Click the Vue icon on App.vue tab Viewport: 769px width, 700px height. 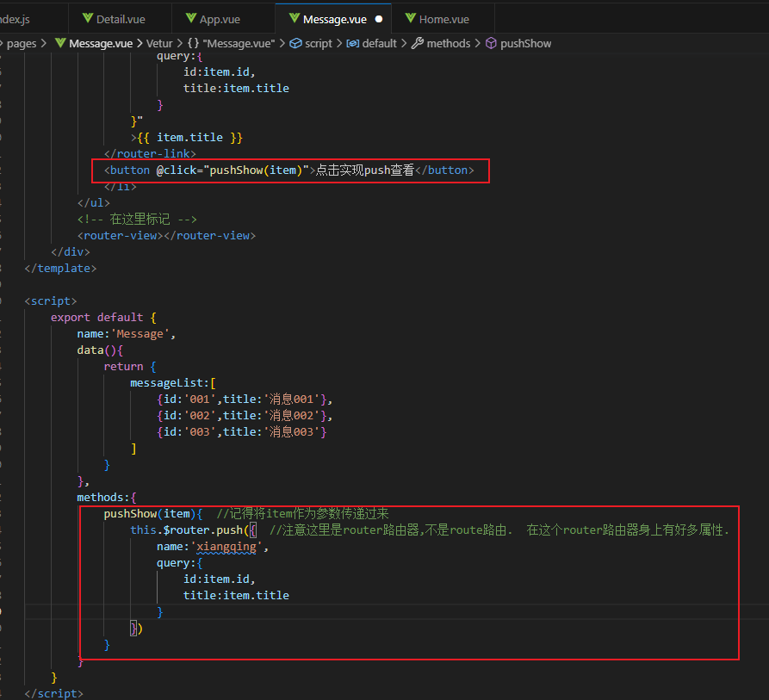pyautogui.click(x=191, y=19)
